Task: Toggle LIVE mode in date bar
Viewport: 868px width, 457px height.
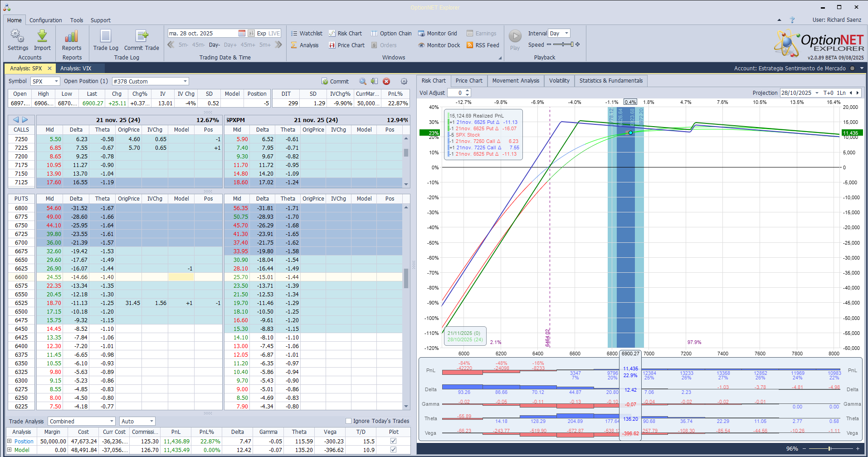Action: tap(274, 33)
